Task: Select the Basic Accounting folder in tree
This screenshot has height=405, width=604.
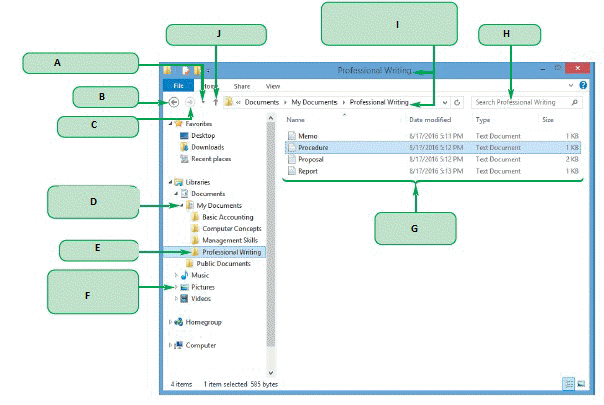Action: [223, 217]
